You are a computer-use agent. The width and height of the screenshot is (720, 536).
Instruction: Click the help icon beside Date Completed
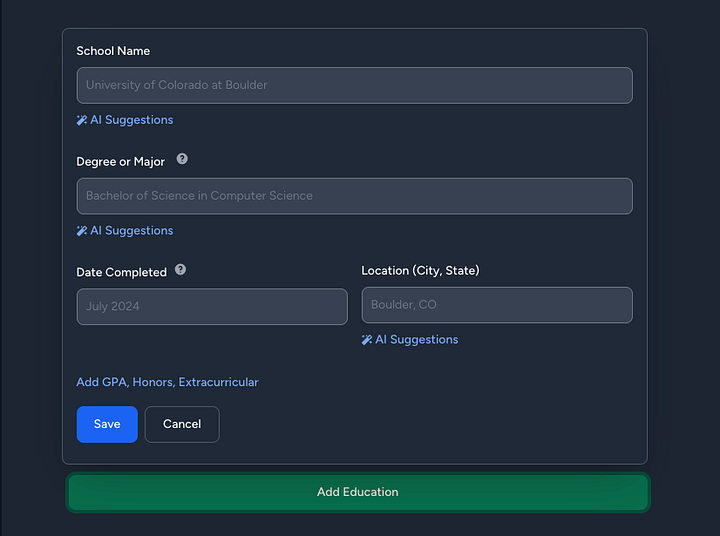click(x=180, y=270)
